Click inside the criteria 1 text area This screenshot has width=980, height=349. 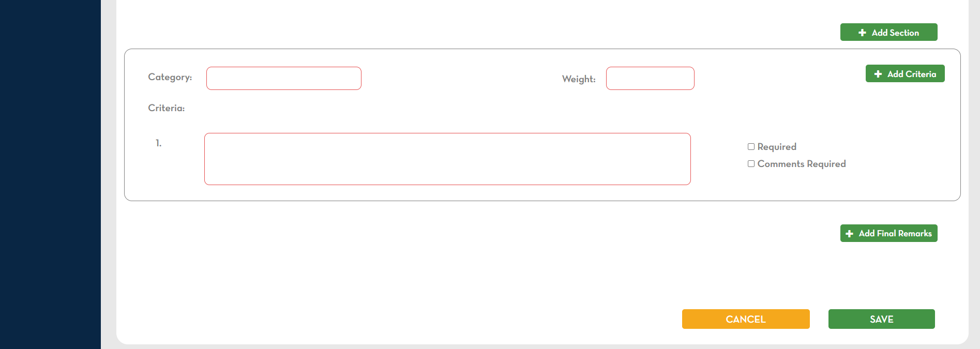tap(447, 159)
